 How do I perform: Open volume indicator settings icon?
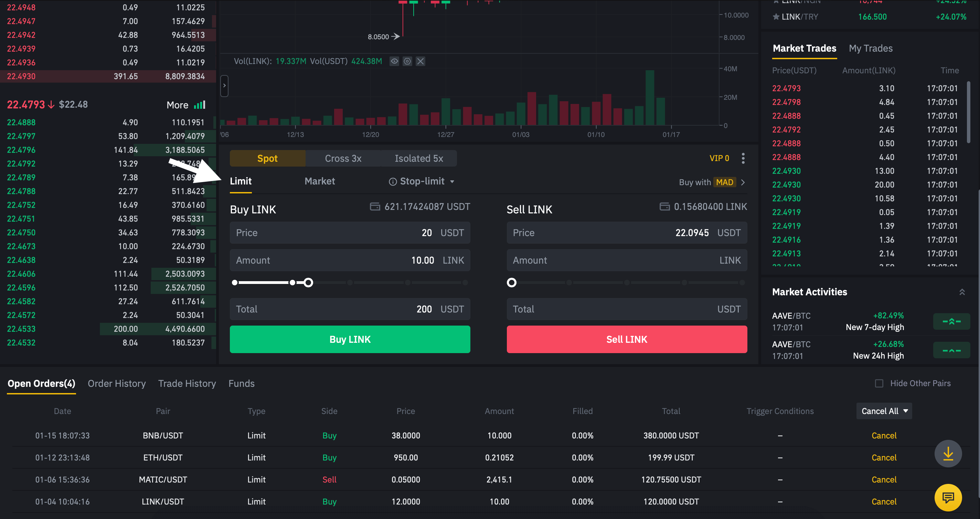pos(407,61)
